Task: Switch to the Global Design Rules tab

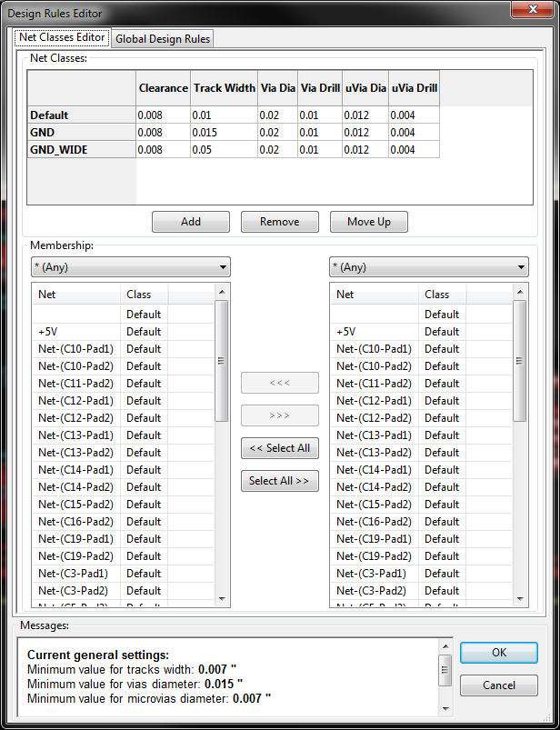Action: point(162,38)
